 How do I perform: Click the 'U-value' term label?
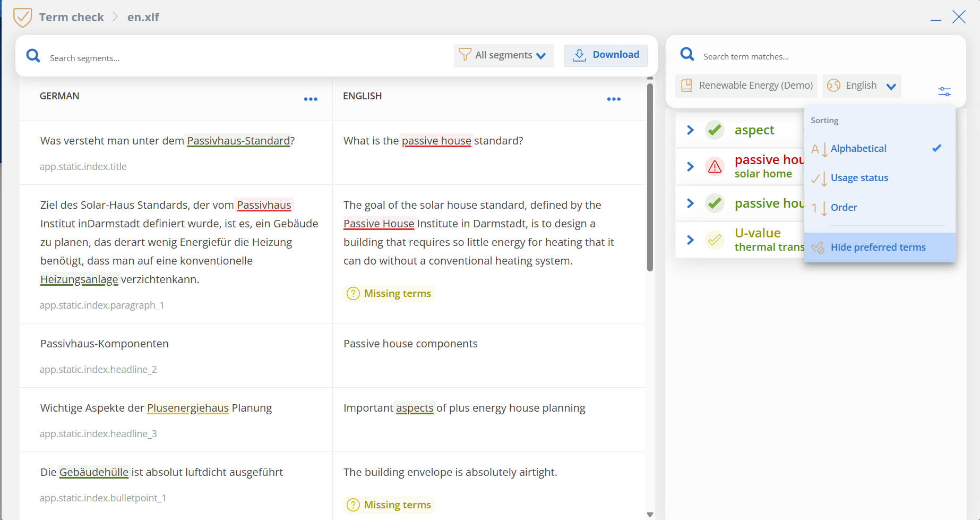[x=758, y=233]
